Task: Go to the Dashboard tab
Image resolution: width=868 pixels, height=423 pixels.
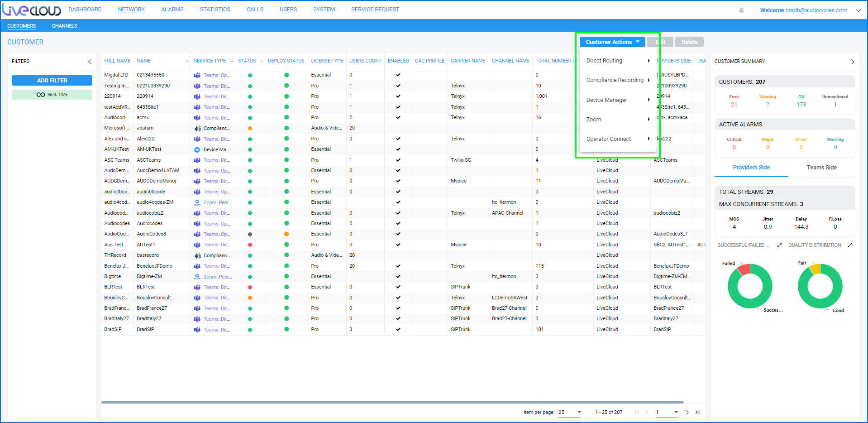Action: tap(85, 10)
